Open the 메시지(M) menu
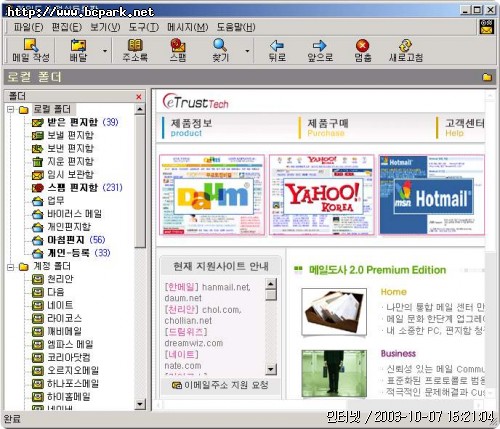Viewport: 500px width, 429px height. click(x=188, y=27)
